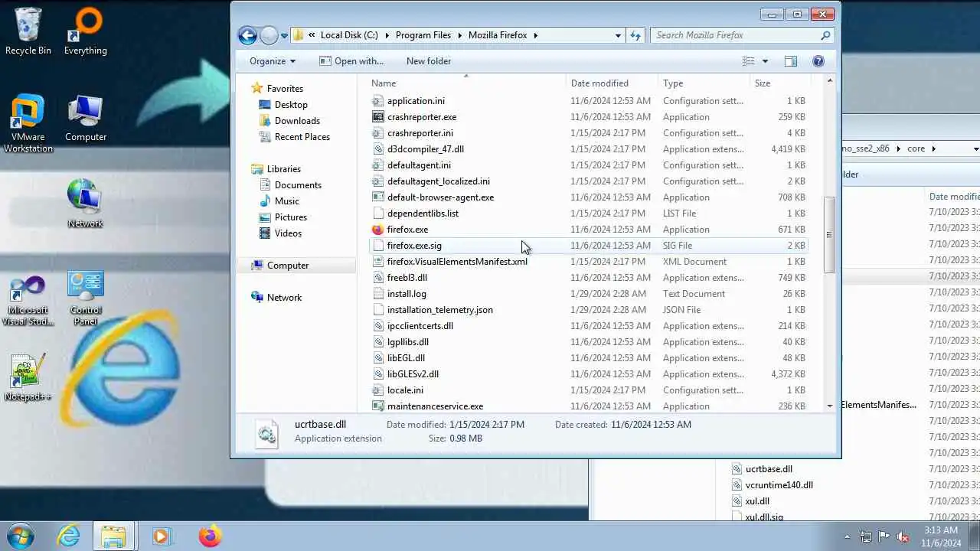Select vcruntime140.dll in background window

(779, 485)
